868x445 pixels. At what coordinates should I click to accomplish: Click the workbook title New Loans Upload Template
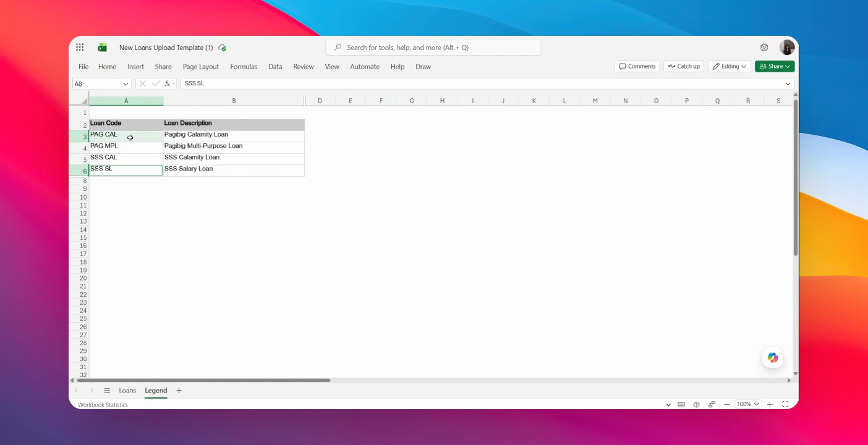pyautogui.click(x=166, y=48)
